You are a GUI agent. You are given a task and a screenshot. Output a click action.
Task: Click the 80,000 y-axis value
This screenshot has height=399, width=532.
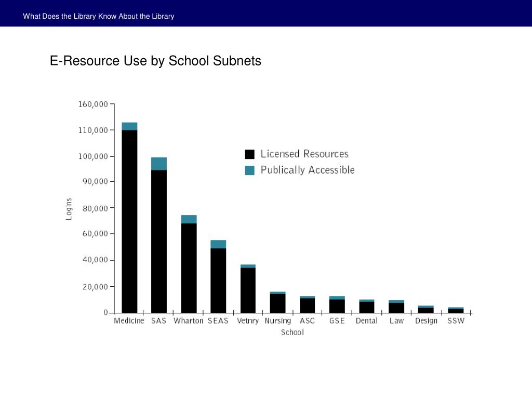(x=95, y=208)
